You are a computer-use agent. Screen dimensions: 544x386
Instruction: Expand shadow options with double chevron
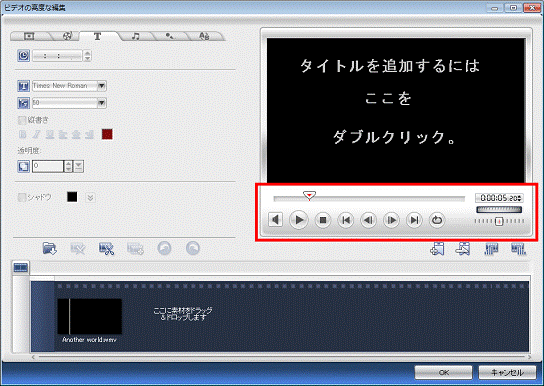(x=90, y=198)
